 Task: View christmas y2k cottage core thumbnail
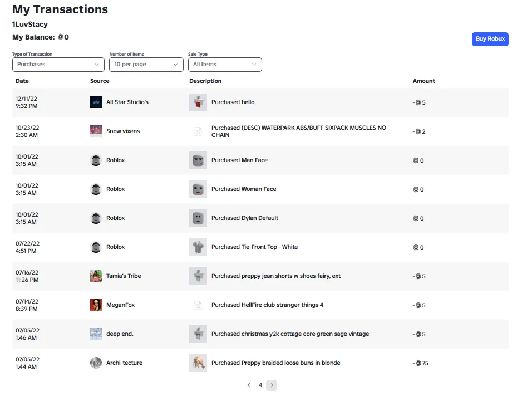[x=198, y=334]
